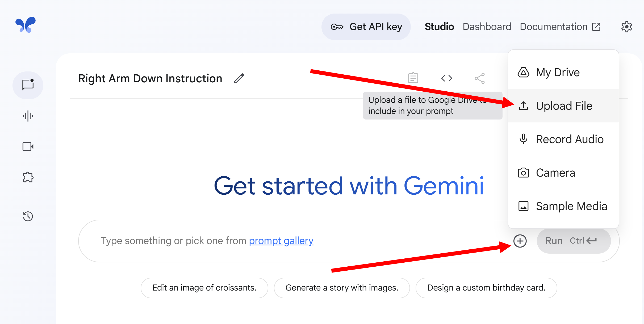Click the clipboard system instructions icon
The width and height of the screenshot is (644, 324).
click(413, 78)
